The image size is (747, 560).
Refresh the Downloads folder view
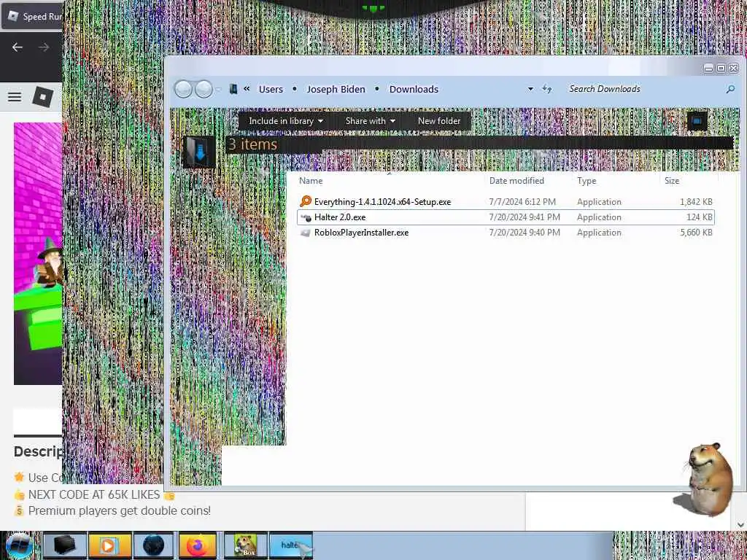(547, 89)
